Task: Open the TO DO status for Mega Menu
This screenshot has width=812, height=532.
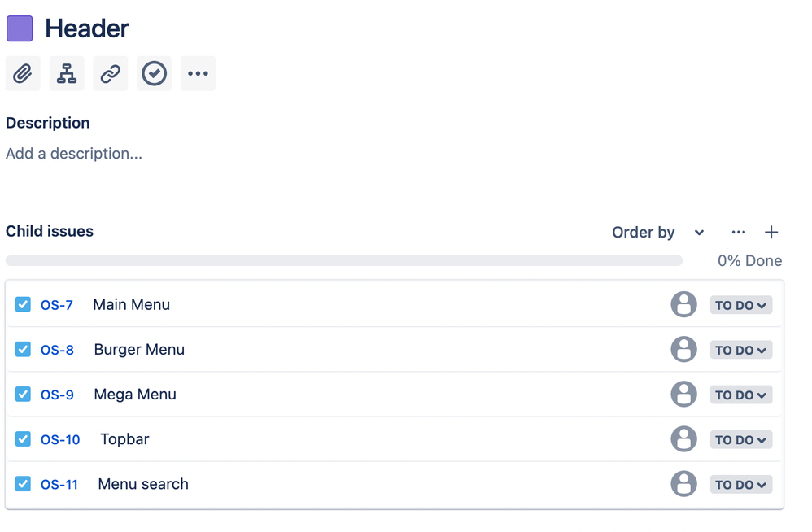Action: (x=741, y=395)
